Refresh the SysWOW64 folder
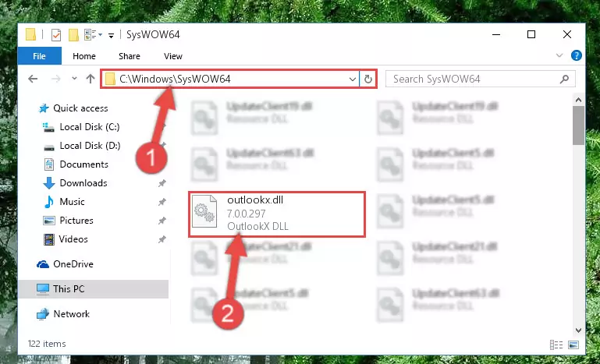The image size is (600, 364). (367, 80)
